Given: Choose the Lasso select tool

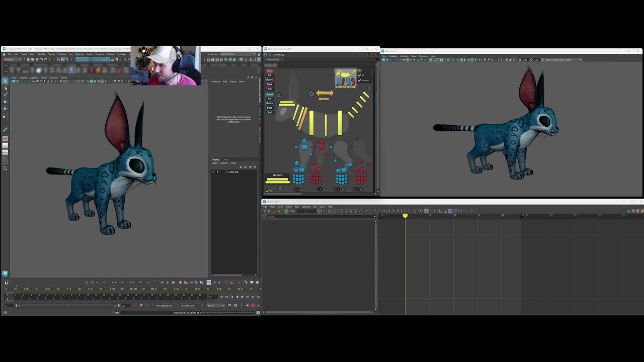Looking at the screenshot, I should (x=5, y=88).
